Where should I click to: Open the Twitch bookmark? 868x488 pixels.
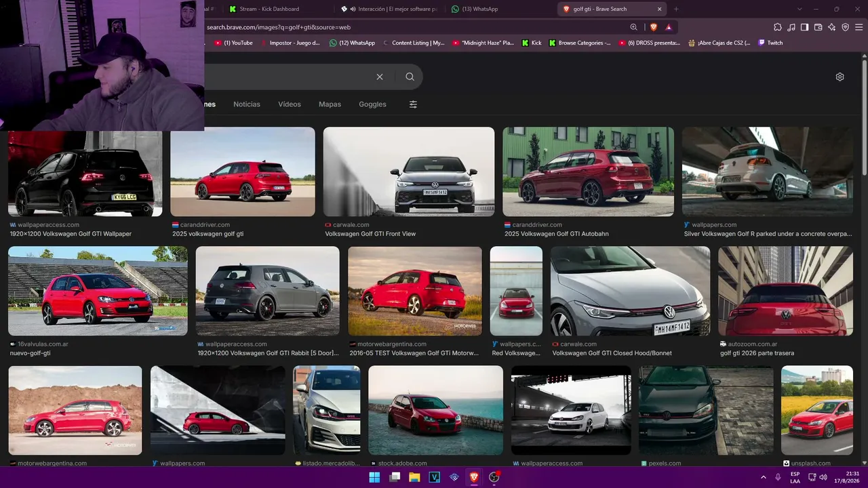(770, 43)
